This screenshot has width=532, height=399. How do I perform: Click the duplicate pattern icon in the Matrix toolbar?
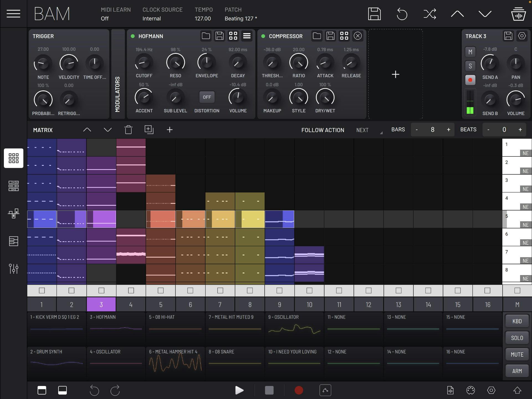149,129
